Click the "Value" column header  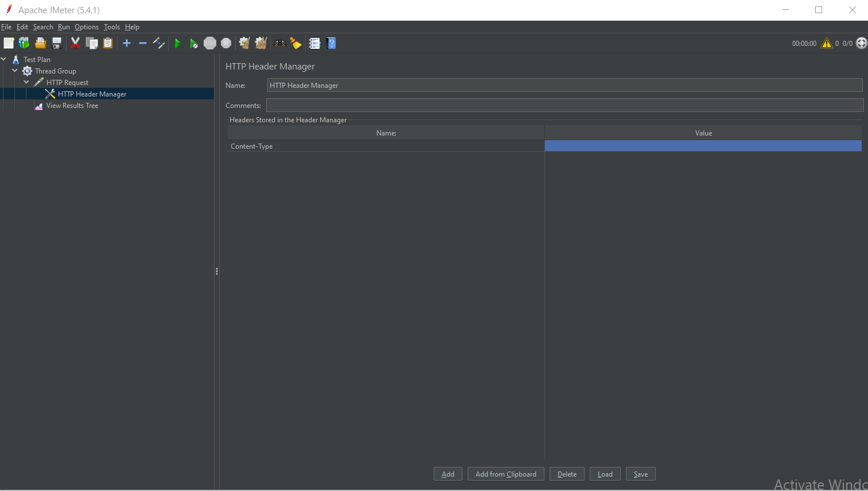coord(703,133)
